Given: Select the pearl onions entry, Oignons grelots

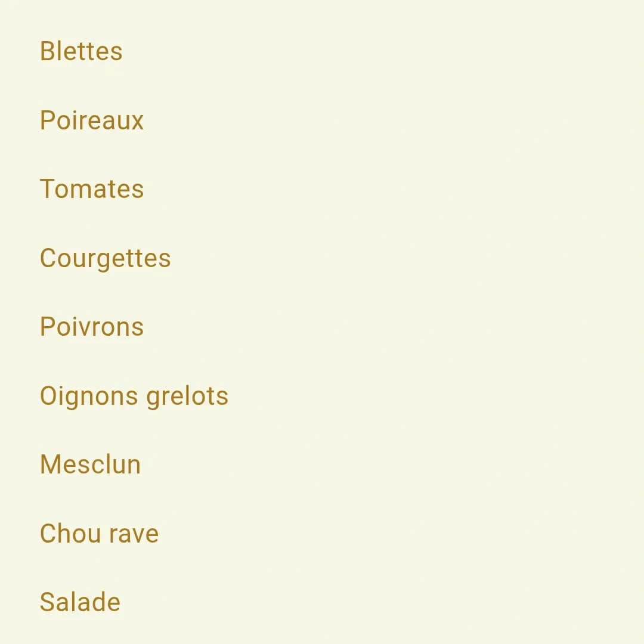Looking at the screenshot, I should click(x=134, y=396).
